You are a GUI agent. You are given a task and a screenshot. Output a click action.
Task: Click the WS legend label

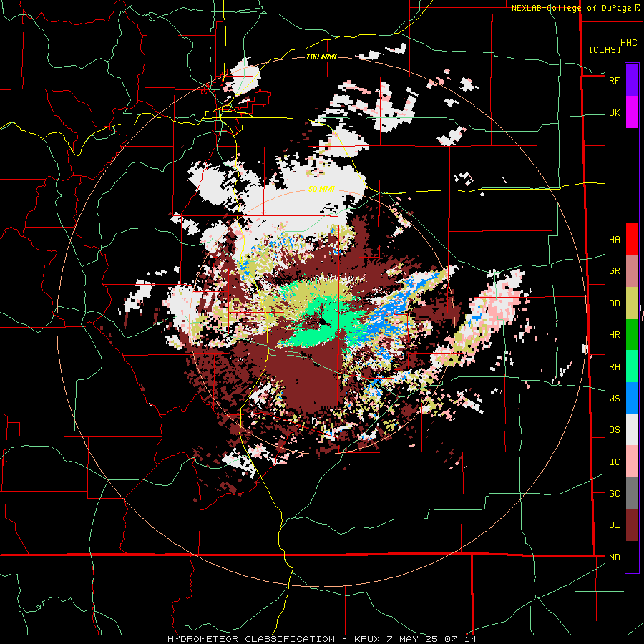coord(614,399)
